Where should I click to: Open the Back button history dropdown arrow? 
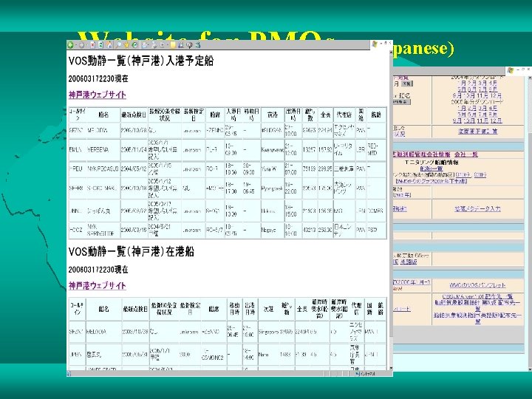(76, 45)
